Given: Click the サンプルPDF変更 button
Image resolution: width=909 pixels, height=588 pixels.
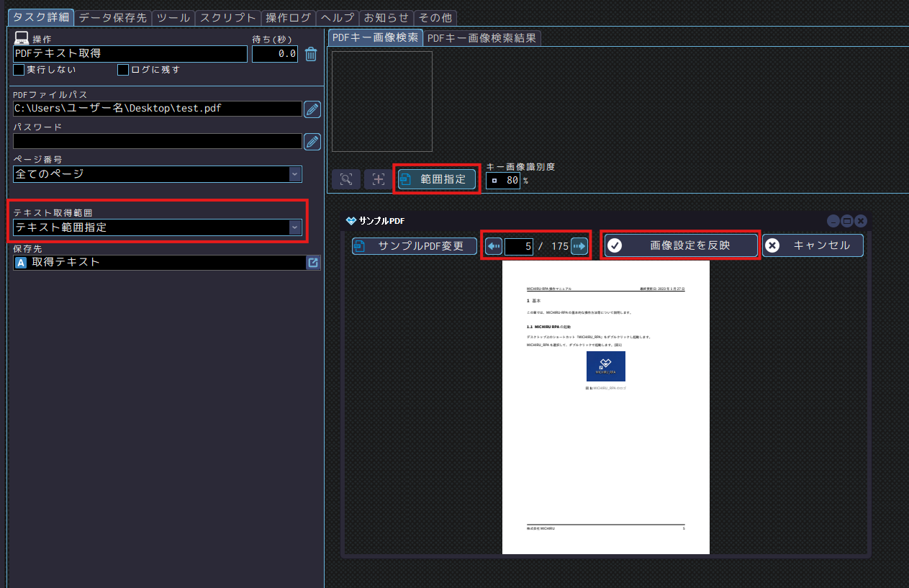Looking at the screenshot, I should tap(415, 246).
